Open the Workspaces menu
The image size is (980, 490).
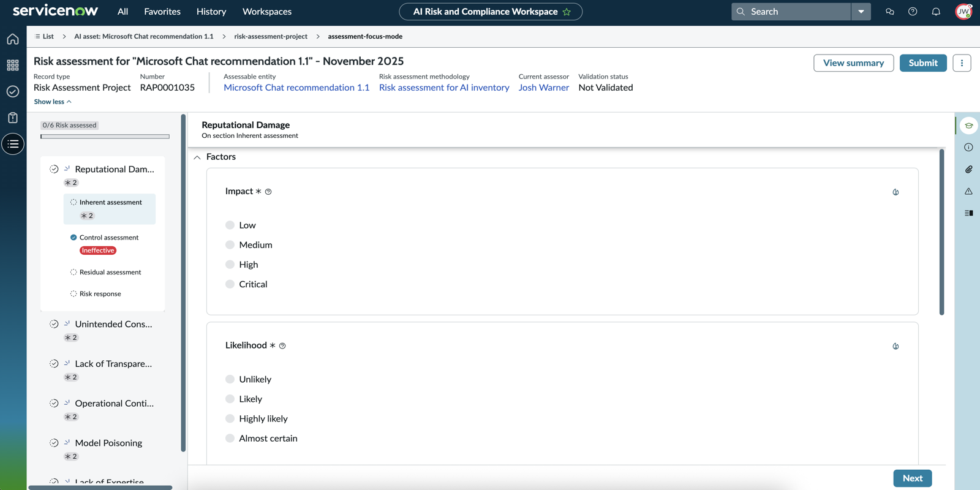point(267,12)
